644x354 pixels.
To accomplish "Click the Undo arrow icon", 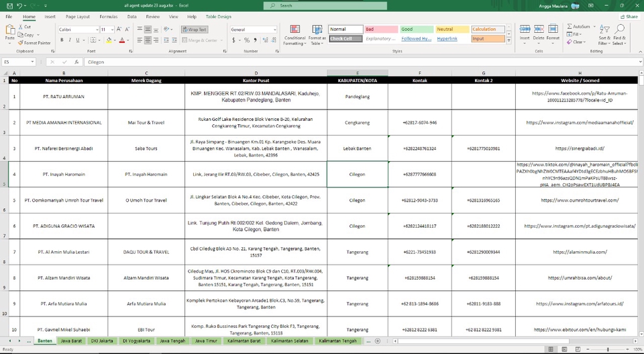I will pos(19,6).
